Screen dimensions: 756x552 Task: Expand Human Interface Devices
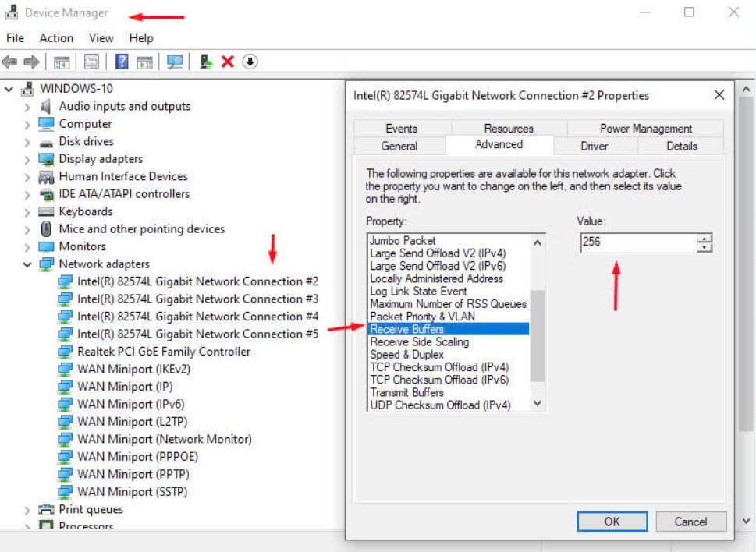coord(27,177)
